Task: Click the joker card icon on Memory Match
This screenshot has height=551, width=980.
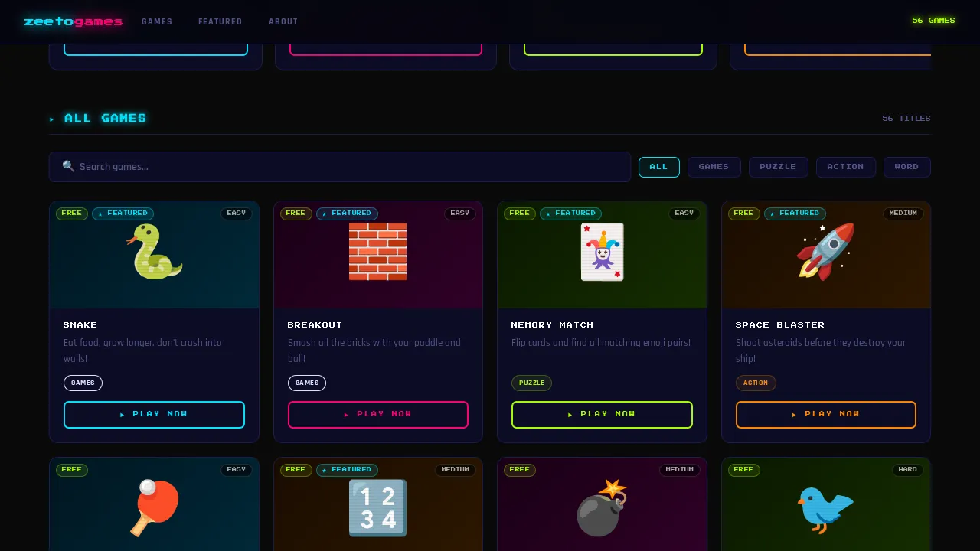Action: (x=602, y=252)
